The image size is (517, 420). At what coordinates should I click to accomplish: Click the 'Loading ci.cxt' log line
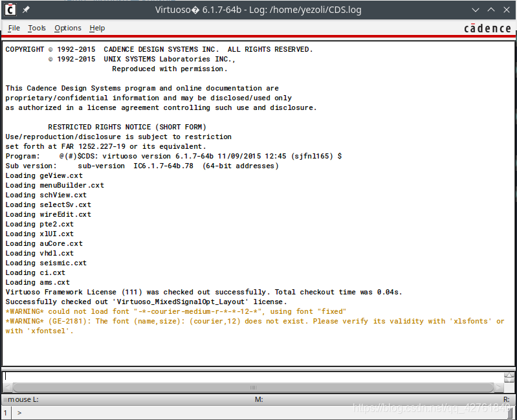click(36, 273)
